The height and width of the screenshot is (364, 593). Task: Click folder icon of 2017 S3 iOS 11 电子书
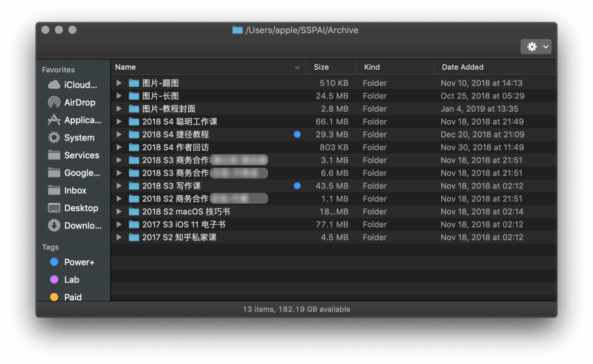coord(134,224)
